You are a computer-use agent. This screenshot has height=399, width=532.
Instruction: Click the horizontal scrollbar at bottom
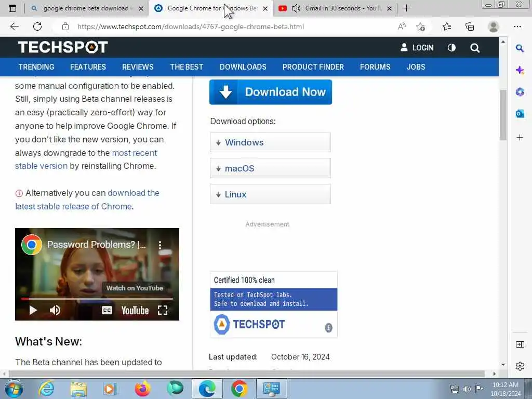click(x=247, y=374)
